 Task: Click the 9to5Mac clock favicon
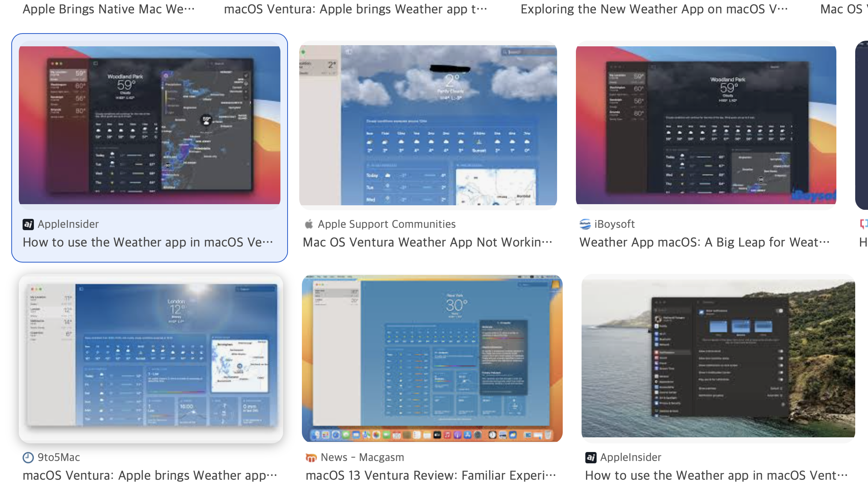(28, 458)
